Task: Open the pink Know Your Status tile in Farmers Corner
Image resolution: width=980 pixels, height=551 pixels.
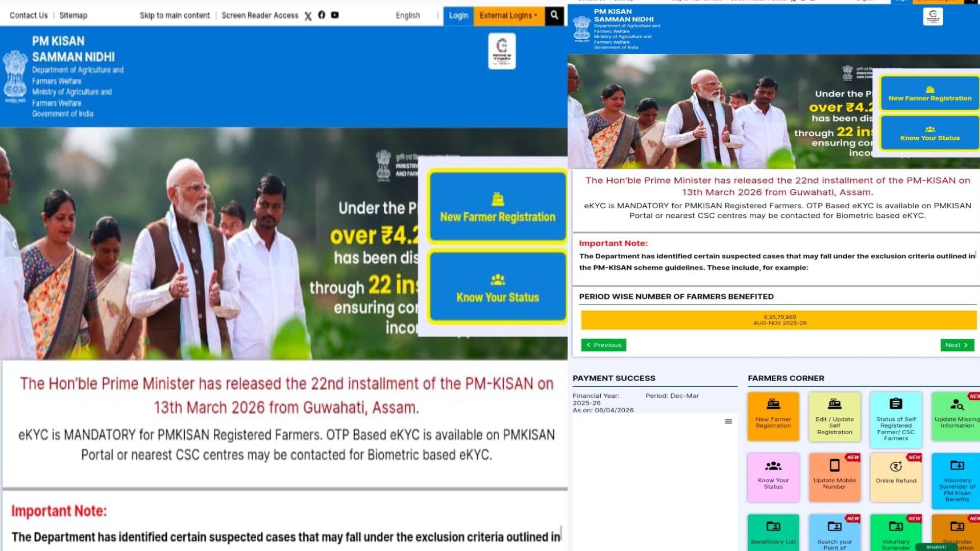Action: (773, 478)
